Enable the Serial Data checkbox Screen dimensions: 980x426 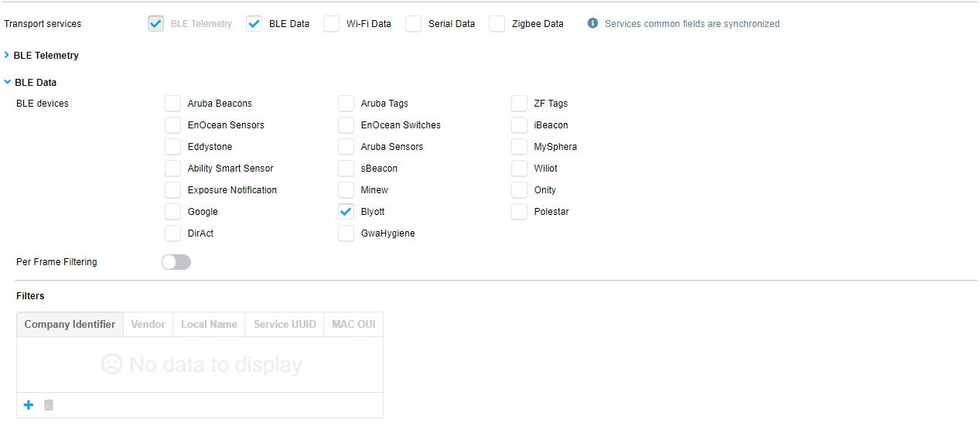coord(414,24)
